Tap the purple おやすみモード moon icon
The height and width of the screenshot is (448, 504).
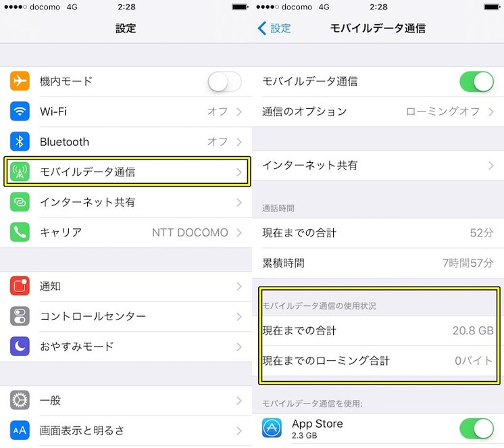pyautogui.click(x=20, y=347)
